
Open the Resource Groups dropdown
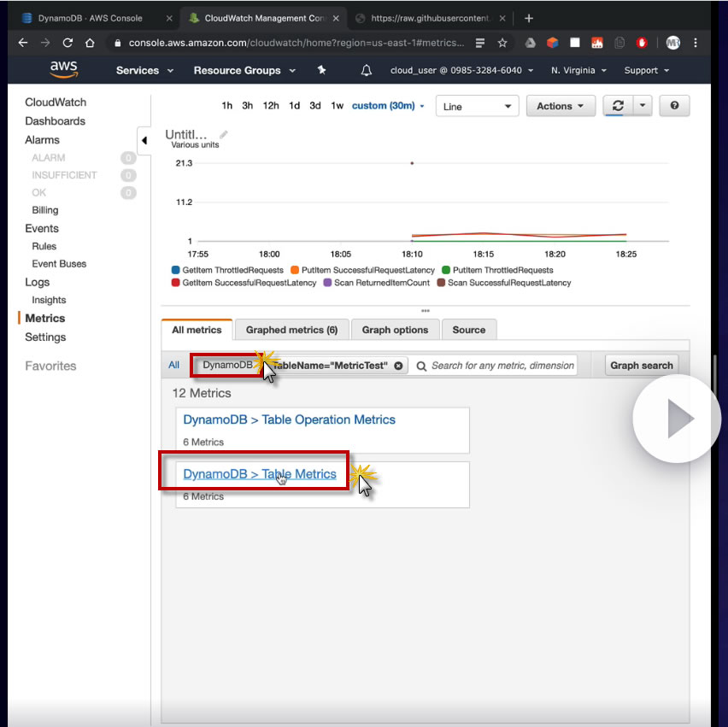point(244,70)
